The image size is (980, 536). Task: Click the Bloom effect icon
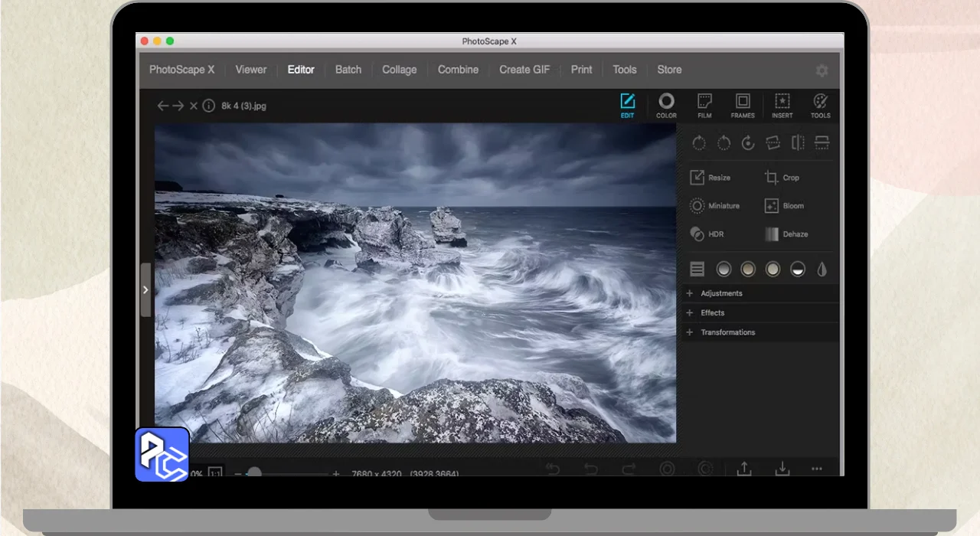[x=772, y=206]
